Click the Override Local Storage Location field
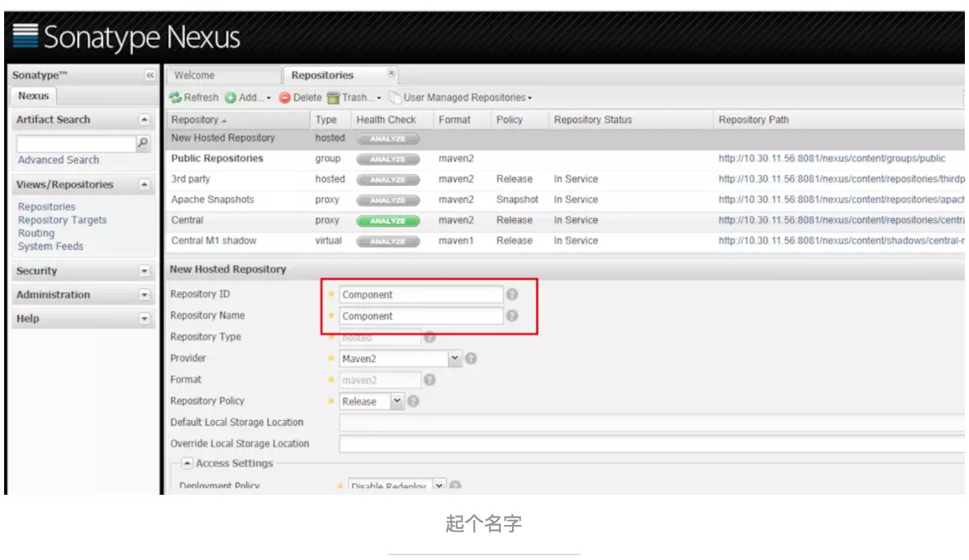Image resolution: width=969 pixels, height=560 pixels. click(653, 444)
